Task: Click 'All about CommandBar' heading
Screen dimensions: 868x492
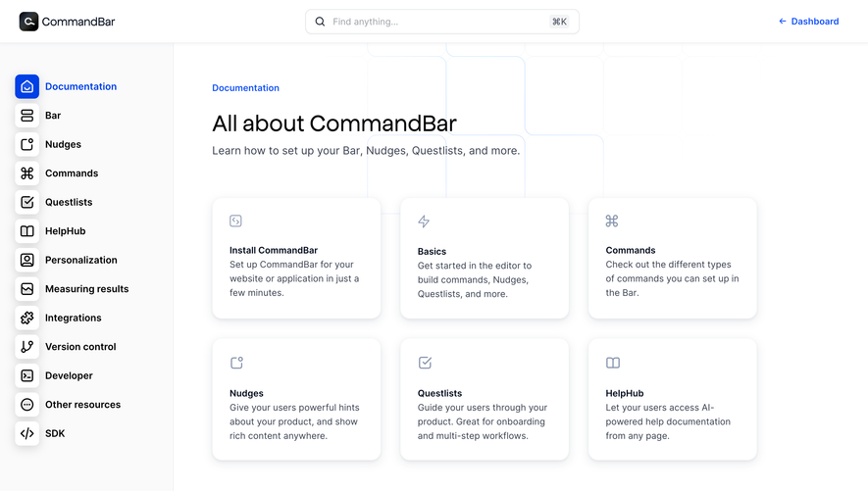Action: [x=334, y=123]
